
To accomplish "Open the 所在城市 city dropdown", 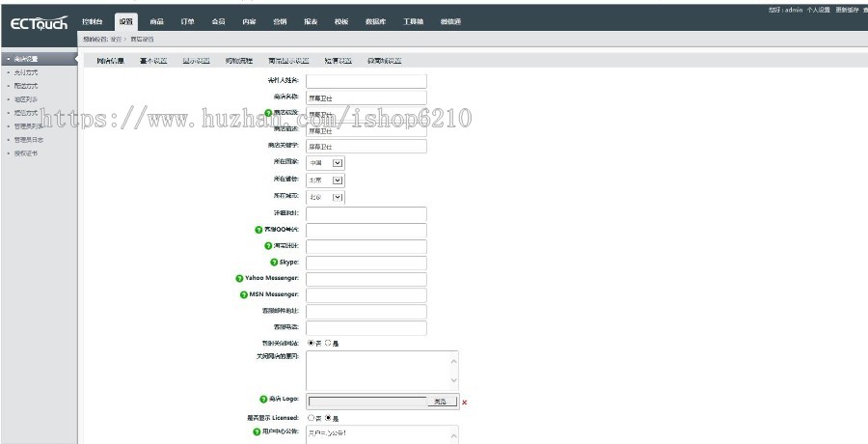I will click(326, 197).
